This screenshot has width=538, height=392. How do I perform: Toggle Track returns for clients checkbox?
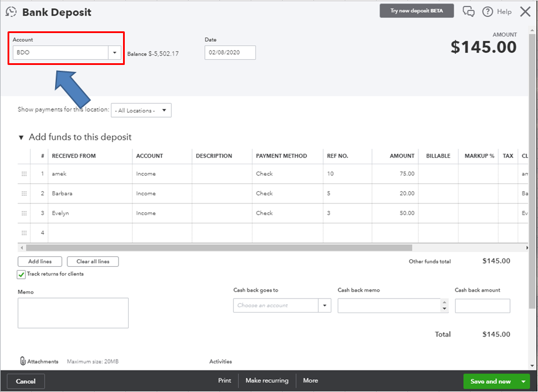coord(21,274)
